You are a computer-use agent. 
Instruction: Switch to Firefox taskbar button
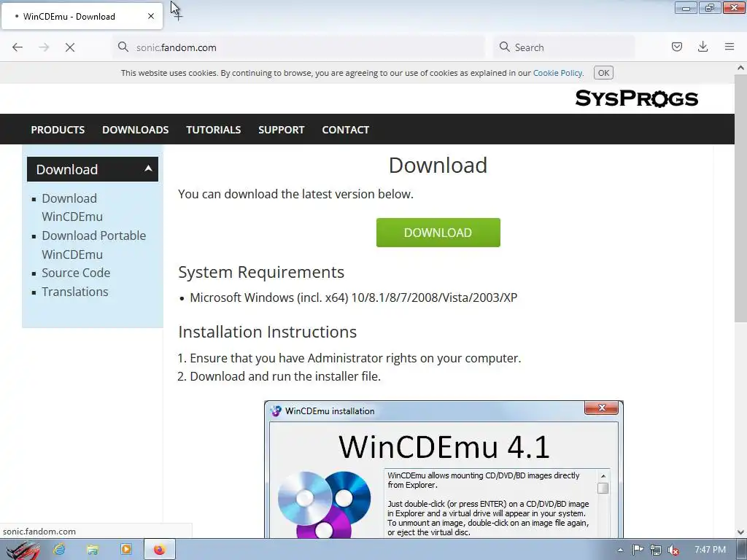click(160, 550)
